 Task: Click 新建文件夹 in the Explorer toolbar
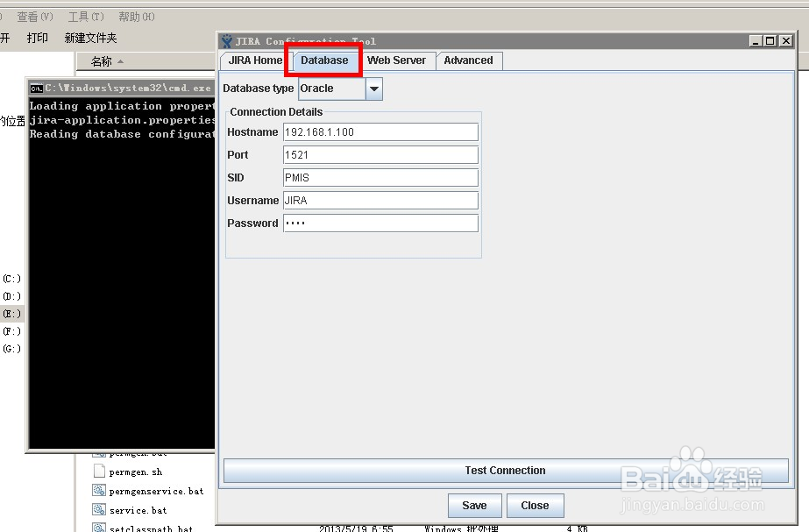click(x=91, y=38)
